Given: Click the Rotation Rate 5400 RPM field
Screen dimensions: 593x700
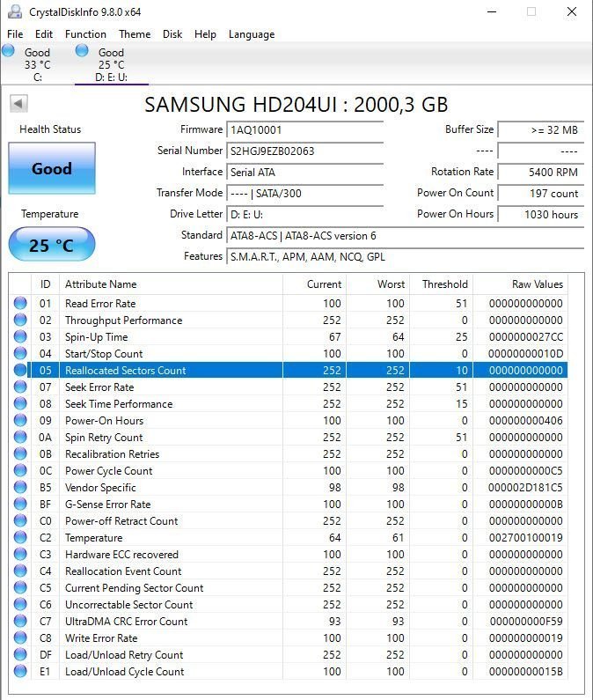Looking at the screenshot, I should pyautogui.click(x=541, y=173).
